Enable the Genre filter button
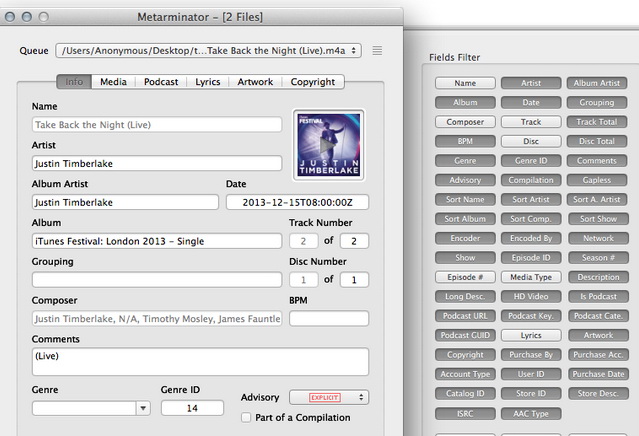639x436 pixels. (465, 161)
